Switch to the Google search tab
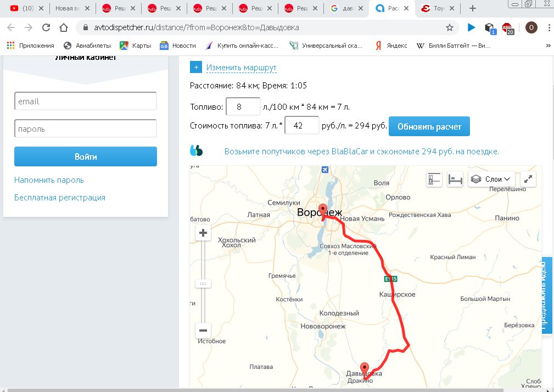This screenshot has width=554, height=392. pos(346,8)
